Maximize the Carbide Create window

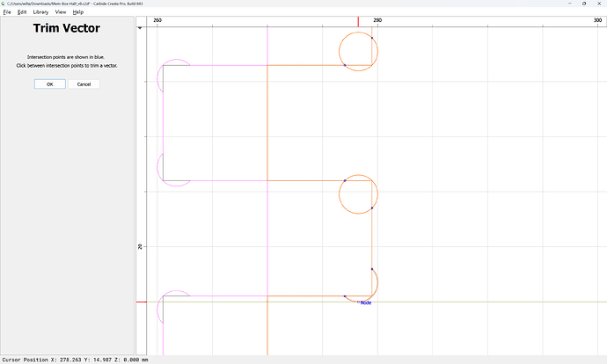(584, 4)
